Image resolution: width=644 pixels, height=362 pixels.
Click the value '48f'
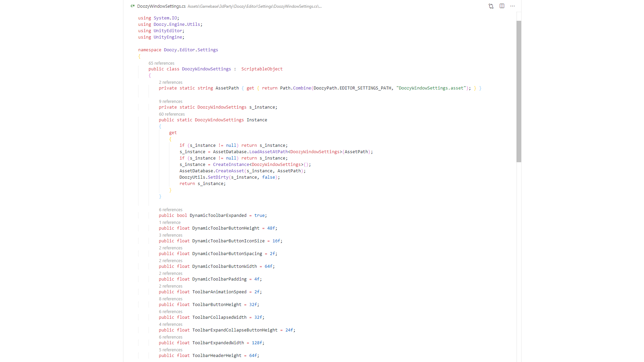[x=271, y=228]
